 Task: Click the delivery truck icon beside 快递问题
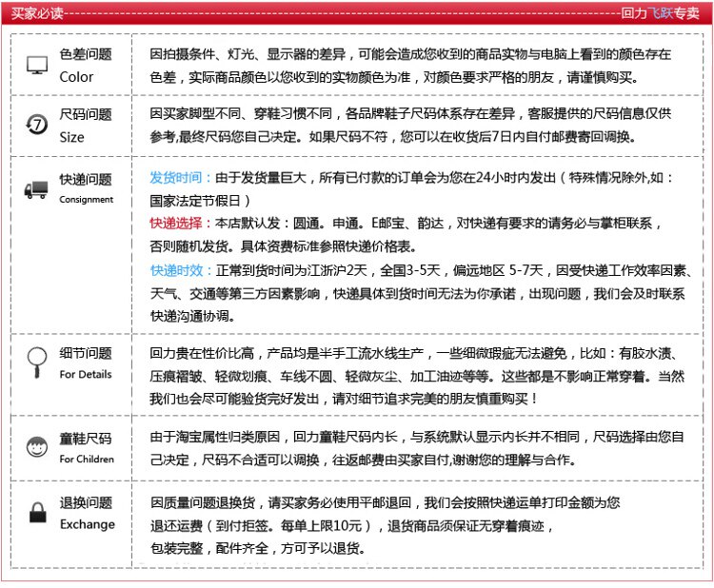[36, 189]
